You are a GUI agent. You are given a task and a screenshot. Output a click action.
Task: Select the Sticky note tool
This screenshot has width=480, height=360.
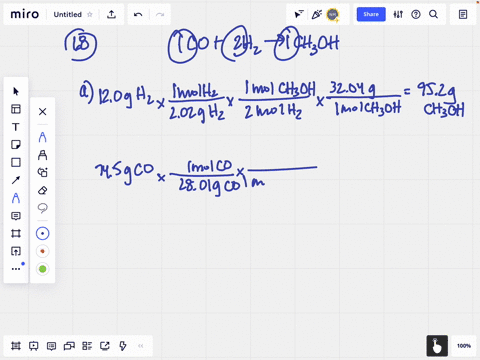16,145
